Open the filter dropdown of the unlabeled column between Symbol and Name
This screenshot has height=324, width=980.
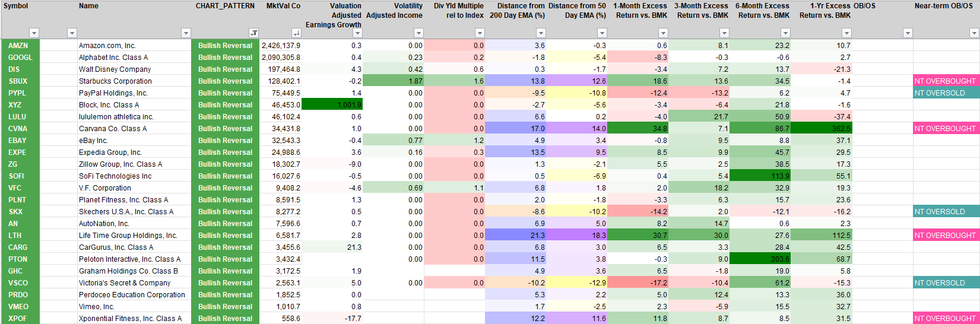(72, 33)
